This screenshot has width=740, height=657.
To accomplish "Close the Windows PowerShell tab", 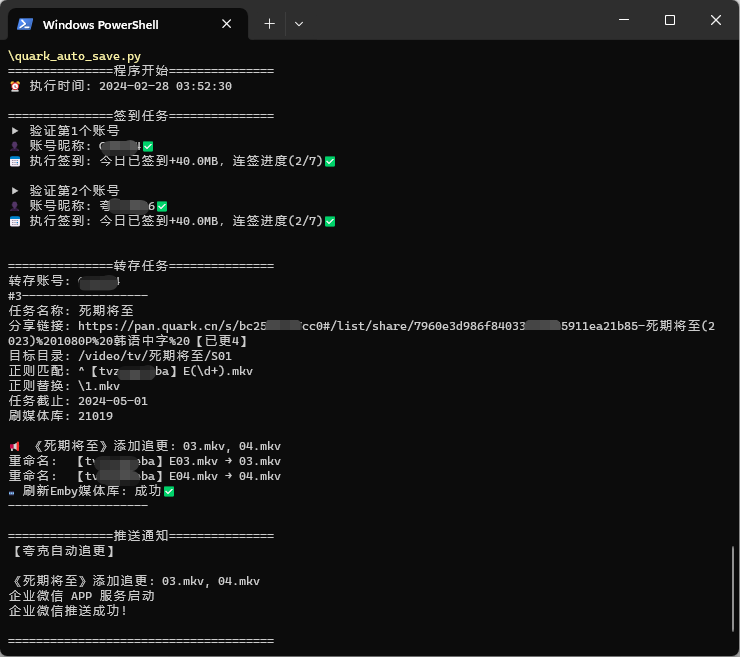I will (x=227, y=24).
